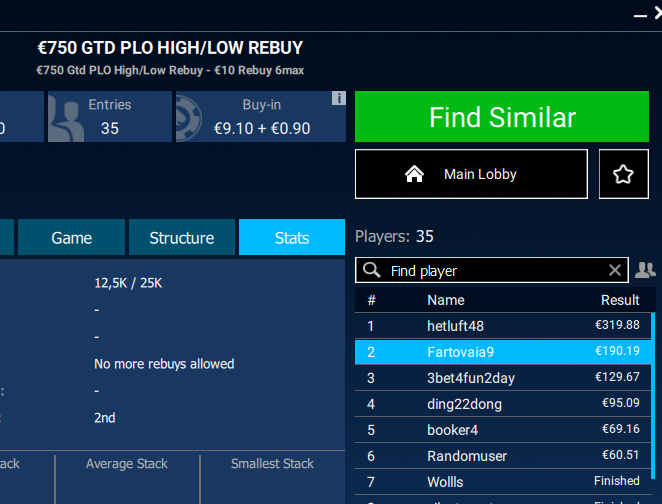
Task: Select player row Randomuser
Action: tap(503, 456)
